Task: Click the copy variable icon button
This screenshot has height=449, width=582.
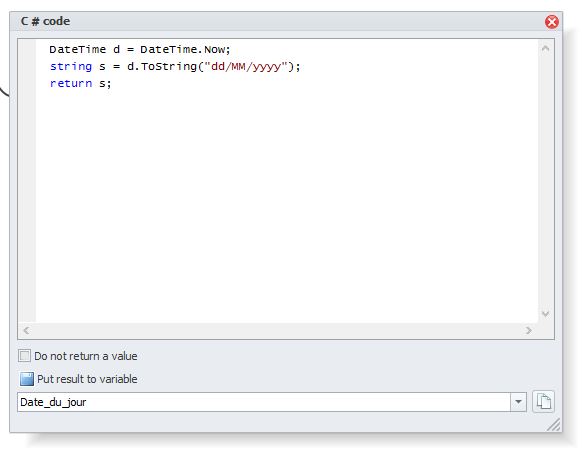Action: tap(543, 402)
